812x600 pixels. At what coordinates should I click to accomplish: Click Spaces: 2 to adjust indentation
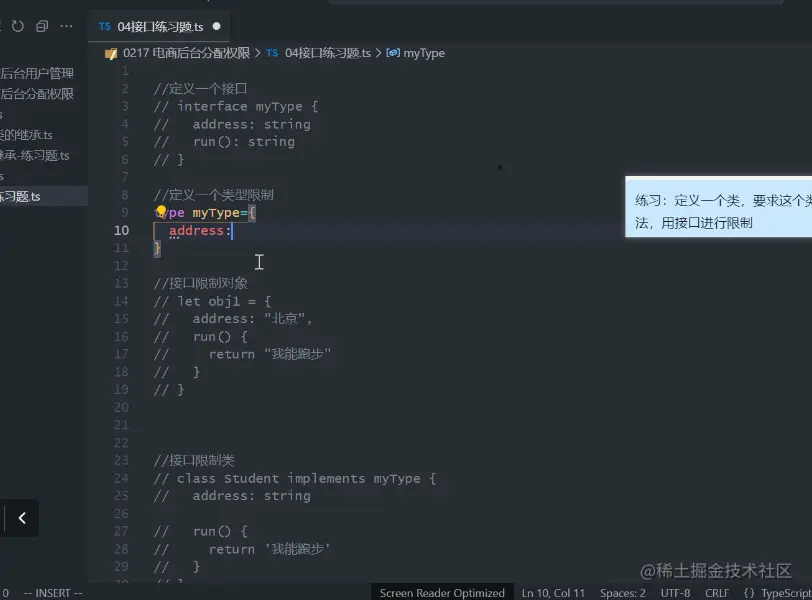(622, 592)
